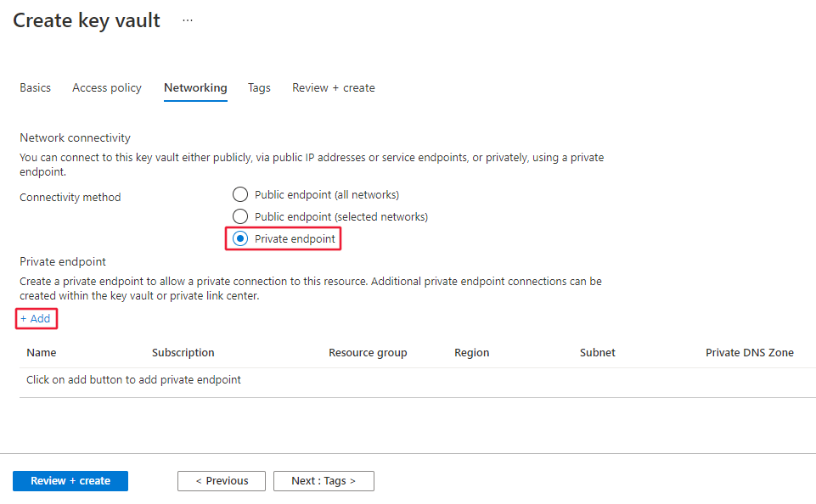
Task: Click the empty private endpoint table row
Action: coord(134,380)
